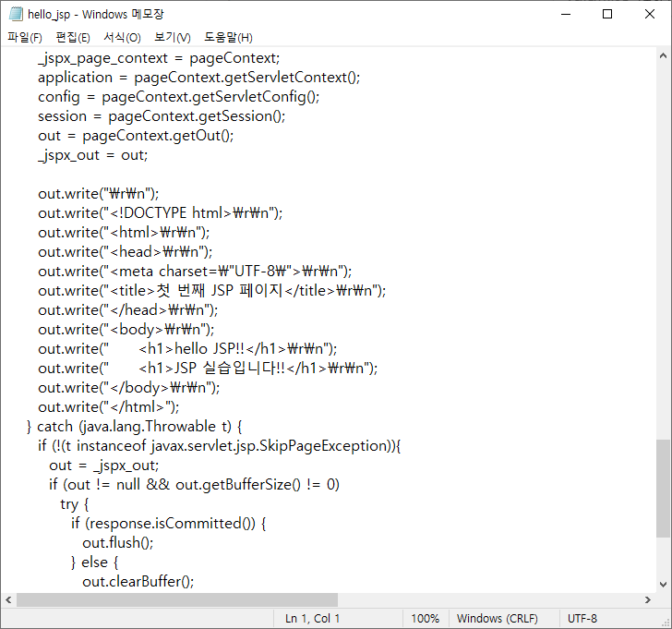The width and height of the screenshot is (672, 629).
Task: Click the 'out.flush();' line
Action: [x=118, y=543]
